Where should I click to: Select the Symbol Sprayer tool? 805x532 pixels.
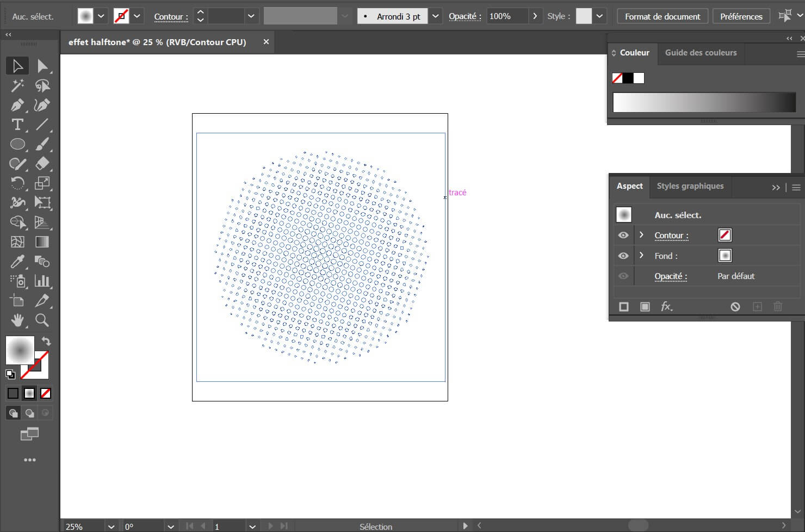(17, 281)
